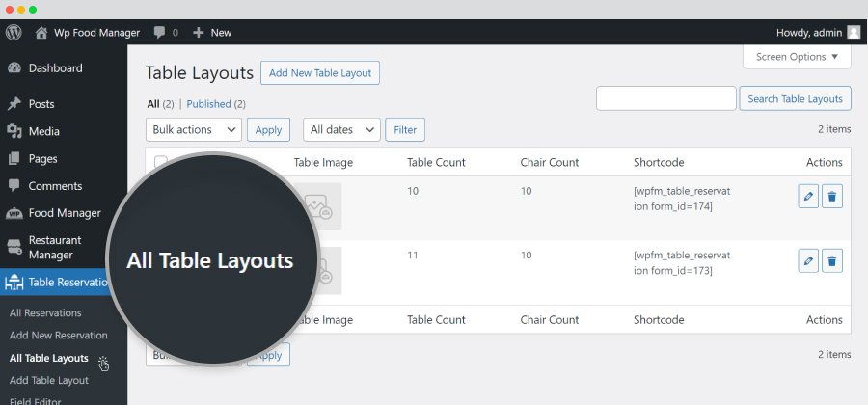Viewport: 868px width, 405px height.
Task: Click Add New Table Layout button
Action: [x=320, y=72]
